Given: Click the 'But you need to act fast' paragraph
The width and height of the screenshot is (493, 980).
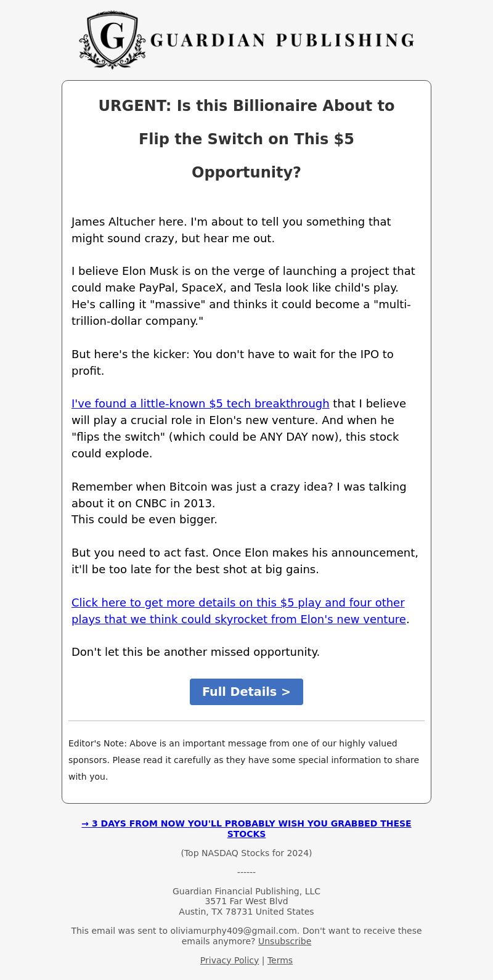Looking at the screenshot, I should pyautogui.click(x=245, y=561).
